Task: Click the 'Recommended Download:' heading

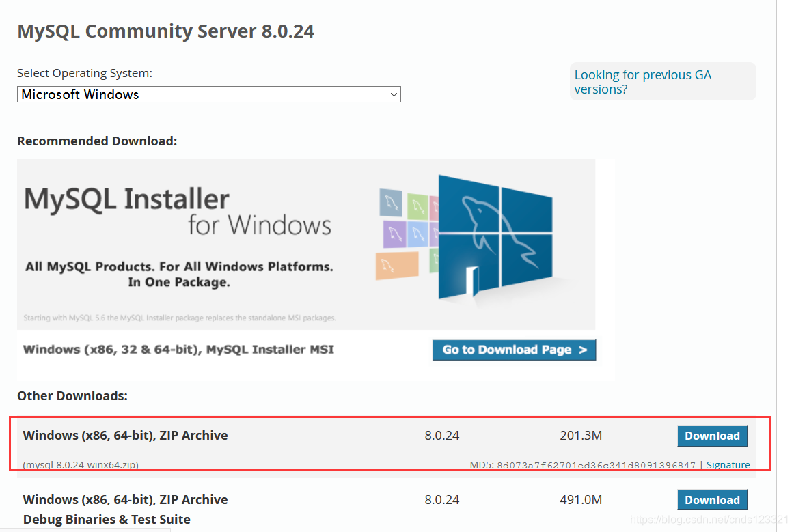Action: tap(97, 141)
